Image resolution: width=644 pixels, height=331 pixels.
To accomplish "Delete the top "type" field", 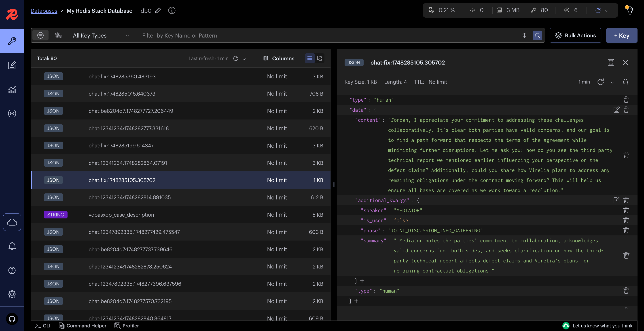I will [626, 100].
